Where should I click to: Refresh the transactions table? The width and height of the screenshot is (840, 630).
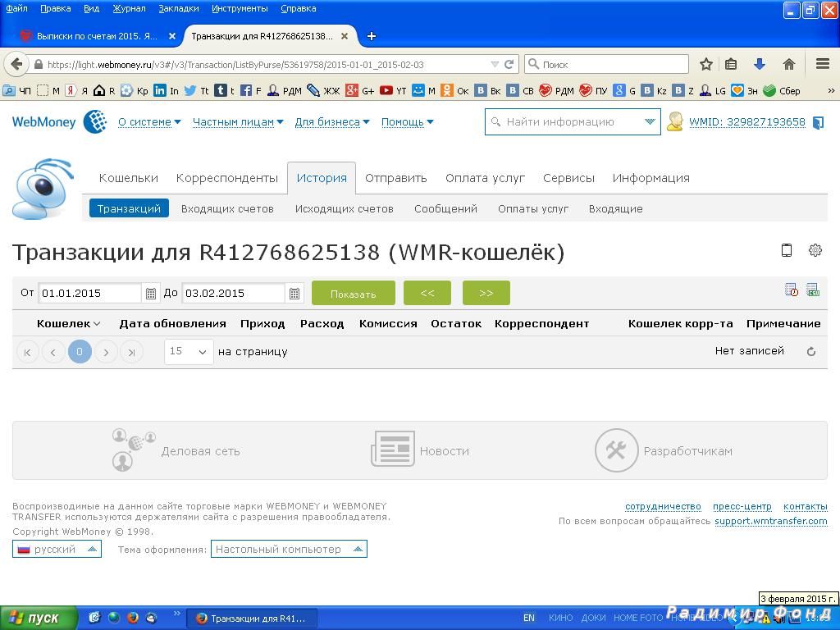[x=811, y=351]
